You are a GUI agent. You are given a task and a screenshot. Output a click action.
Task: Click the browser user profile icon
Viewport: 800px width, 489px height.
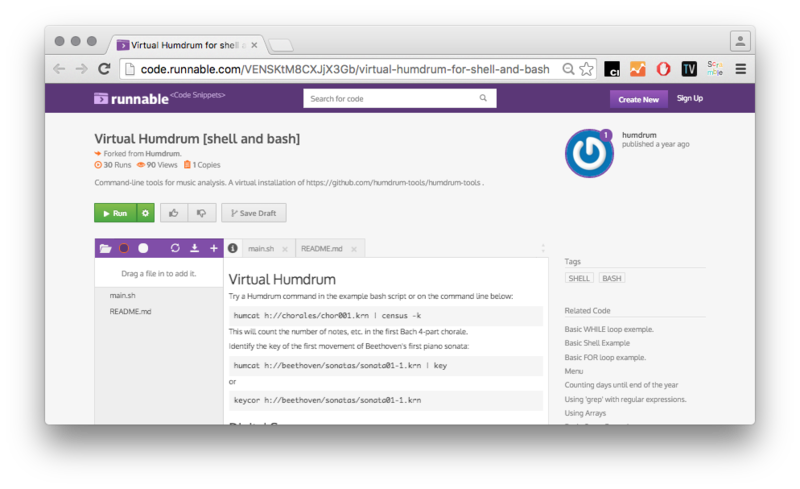(740, 41)
